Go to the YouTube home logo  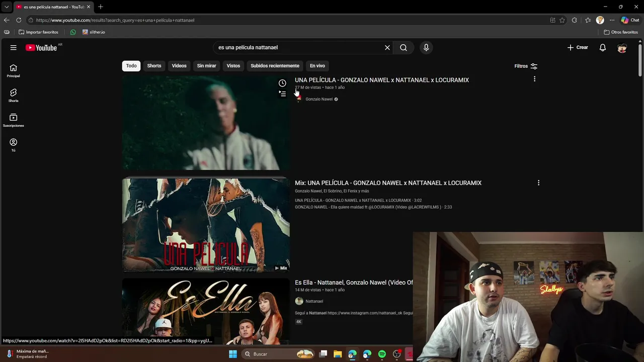(x=41, y=48)
